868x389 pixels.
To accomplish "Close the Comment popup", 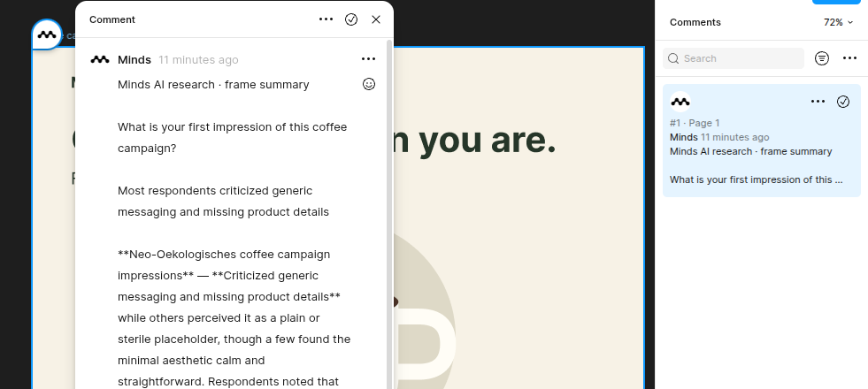I will pos(376,19).
